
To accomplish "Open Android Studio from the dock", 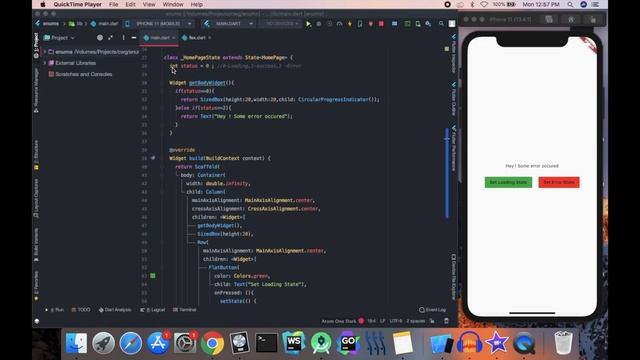I will point(321,343).
